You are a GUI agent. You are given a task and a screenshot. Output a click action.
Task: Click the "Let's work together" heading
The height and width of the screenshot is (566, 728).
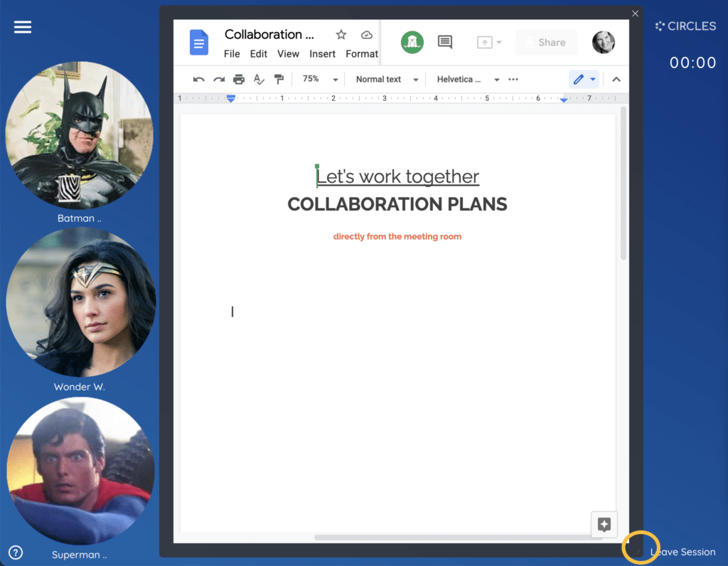397,176
